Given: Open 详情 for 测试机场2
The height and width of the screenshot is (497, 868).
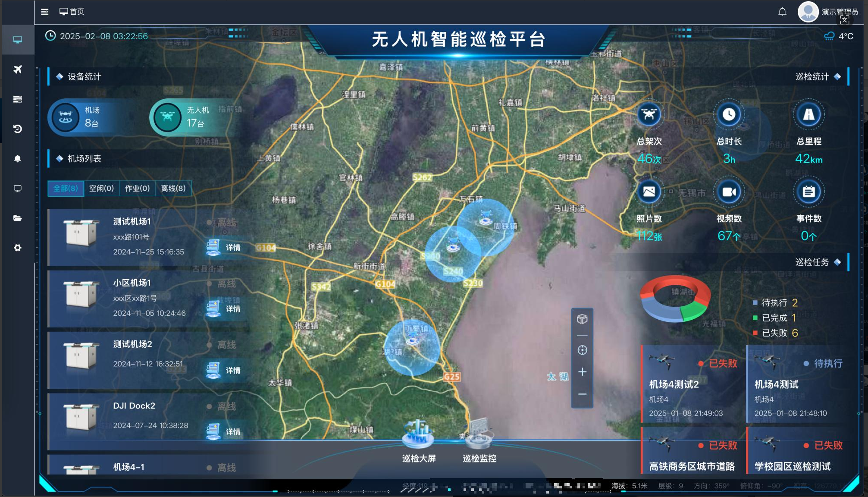Looking at the screenshot, I should click(x=224, y=371).
